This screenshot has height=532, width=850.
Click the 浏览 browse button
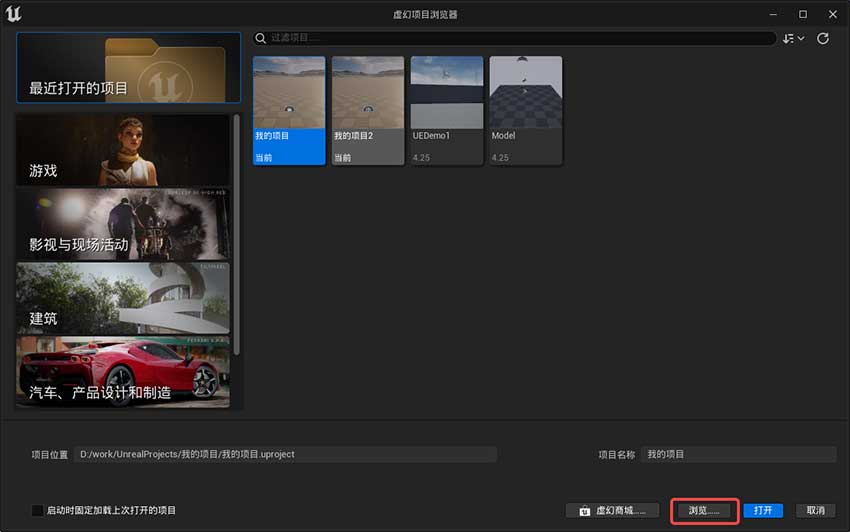[704, 510]
